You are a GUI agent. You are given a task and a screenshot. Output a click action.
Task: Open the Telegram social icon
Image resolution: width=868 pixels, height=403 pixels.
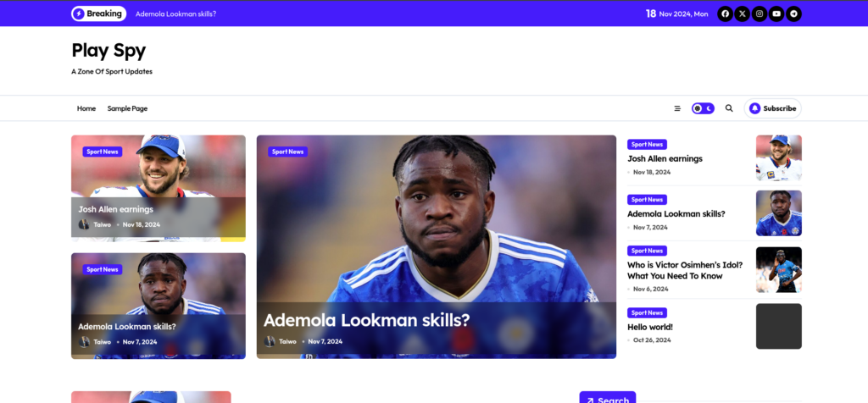click(793, 14)
